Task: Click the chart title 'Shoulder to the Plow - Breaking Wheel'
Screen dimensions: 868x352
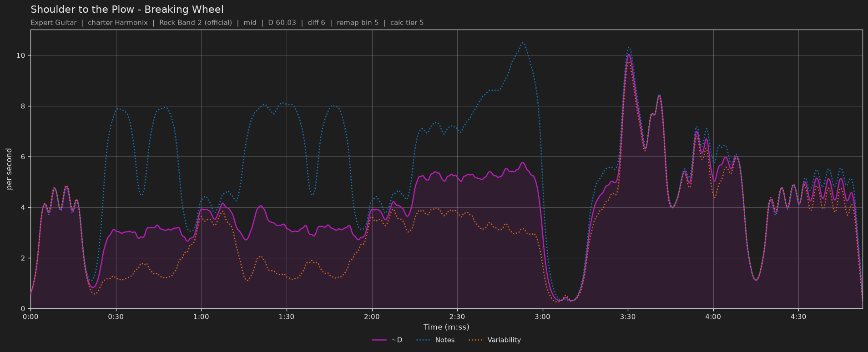Action: coord(127,10)
